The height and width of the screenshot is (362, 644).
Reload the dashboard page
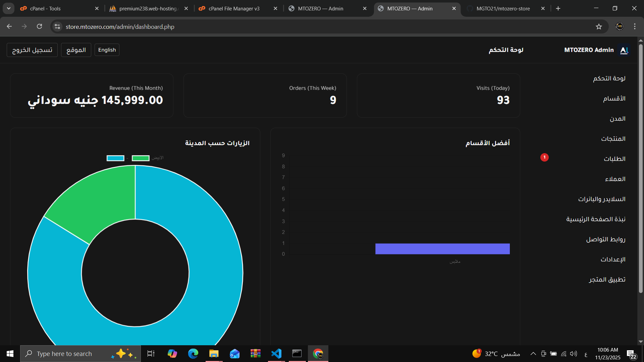click(x=40, y=26)
